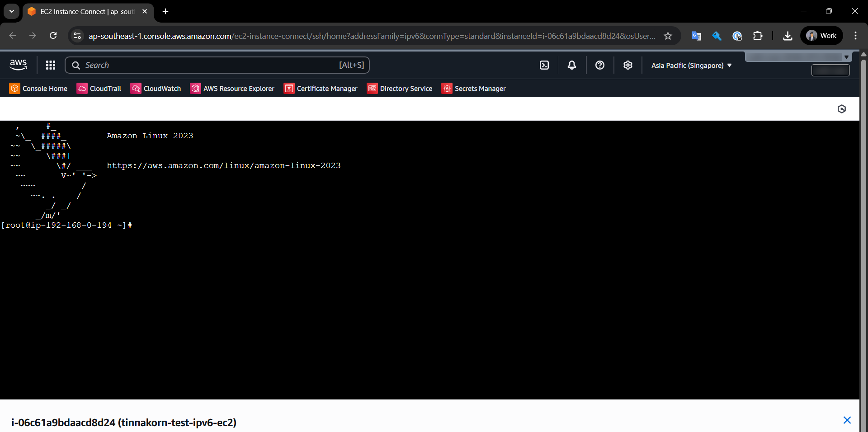The width and height of the screenshot is (868, 432).
Task: Open the Chrome three-dot menu
Action: [855, 36]
